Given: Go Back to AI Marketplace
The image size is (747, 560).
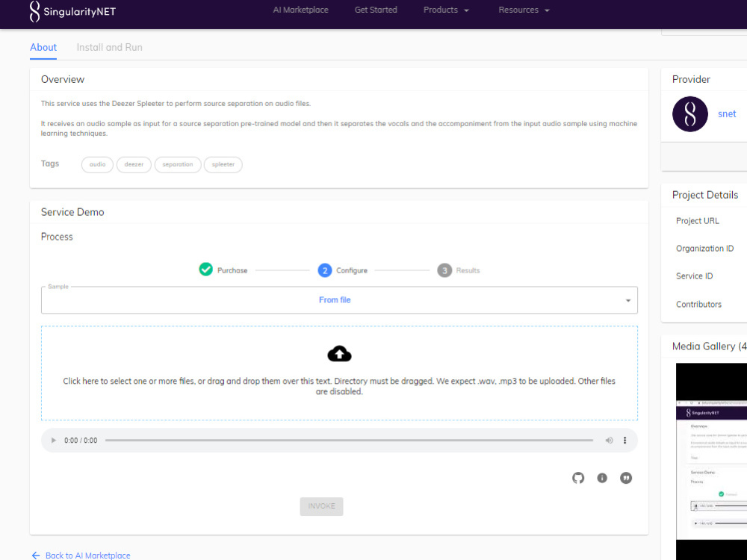Looking at the screenshot, I should pyautogui.click(x=81, y=556).
